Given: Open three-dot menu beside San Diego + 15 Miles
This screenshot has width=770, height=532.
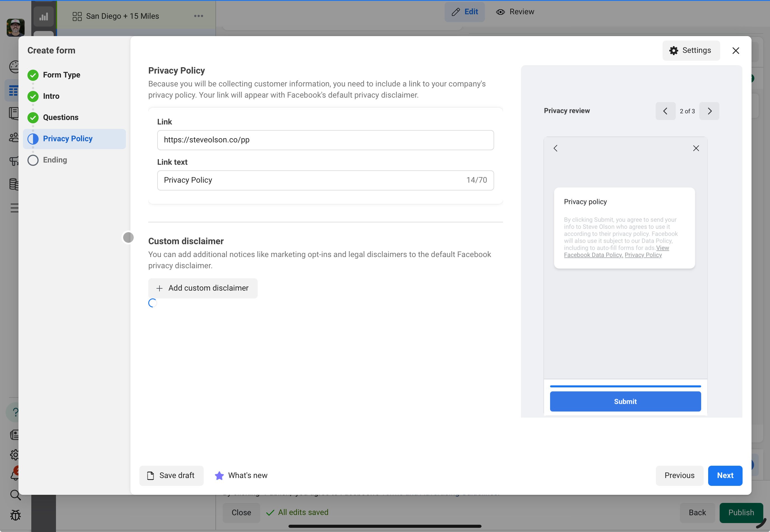Looking at the screenshot, I should (198, 16).
